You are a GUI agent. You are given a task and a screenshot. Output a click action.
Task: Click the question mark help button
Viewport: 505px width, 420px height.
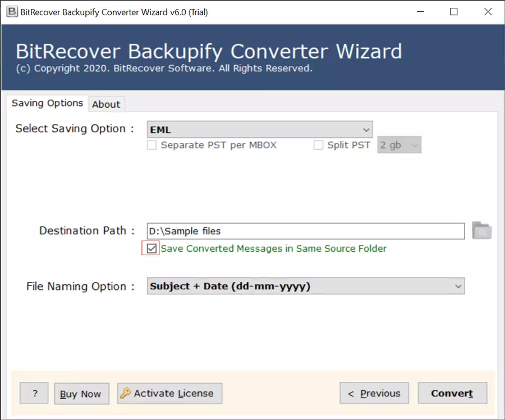(34, 393)
